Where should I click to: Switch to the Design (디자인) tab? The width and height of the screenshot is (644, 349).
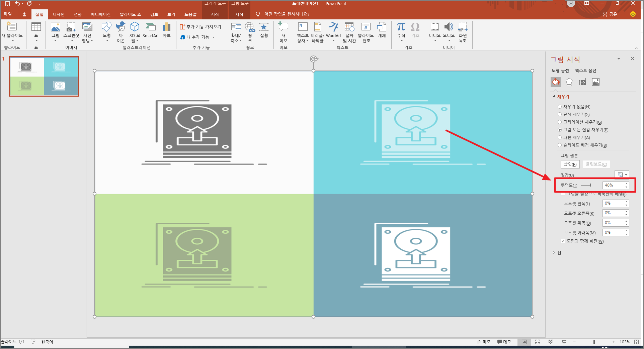(59, 14)
